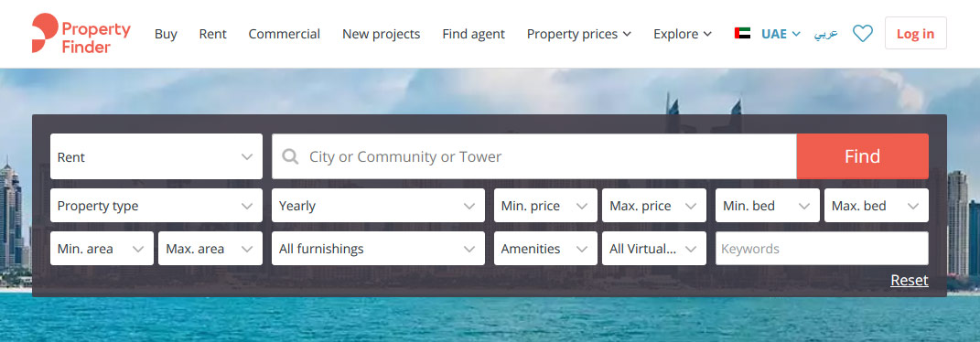
Task: Click the Keywords input field
Action: point(822,249)
